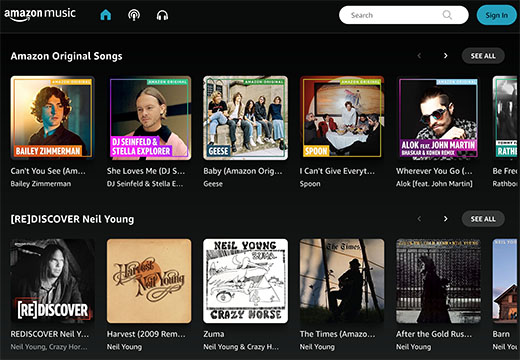Open artist link Alok [feat. John Martin]
The height and width of the screenshot is (360, 520).
pyautogui.click(x=434, y=184)
